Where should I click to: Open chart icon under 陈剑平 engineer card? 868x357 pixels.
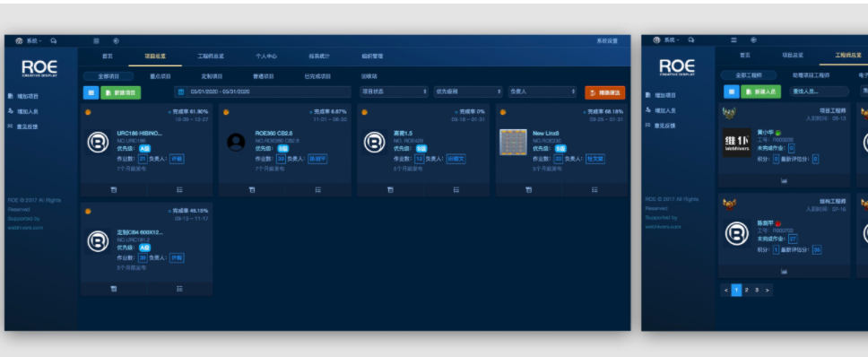(784, 272)
